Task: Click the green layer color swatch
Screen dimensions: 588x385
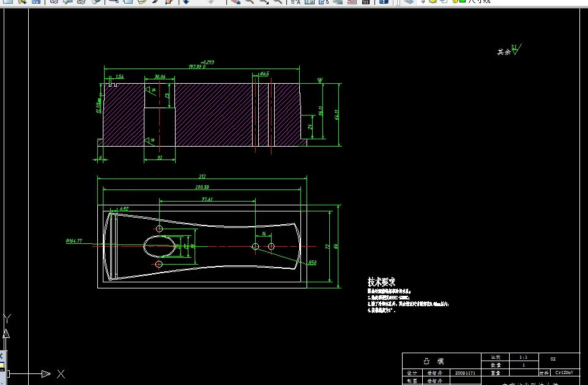Action: click(463, 1)
